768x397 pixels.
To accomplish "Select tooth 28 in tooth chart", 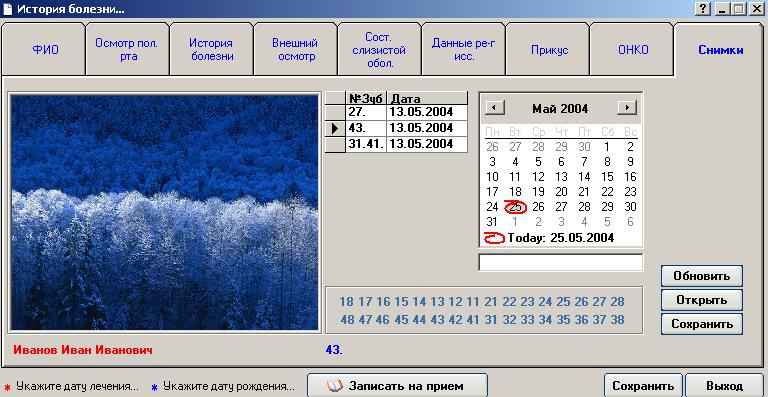I will click(x=617, y=302).
